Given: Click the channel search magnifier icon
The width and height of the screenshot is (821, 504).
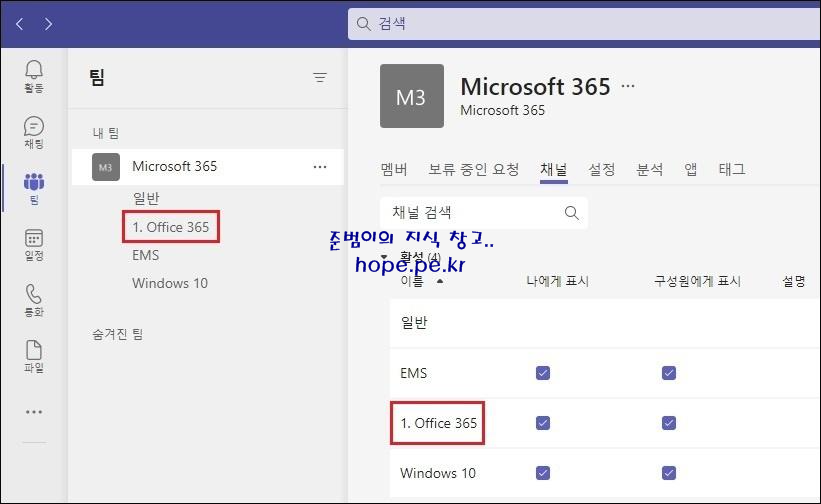Looking at the screenshot, I should tap(572, 212).
